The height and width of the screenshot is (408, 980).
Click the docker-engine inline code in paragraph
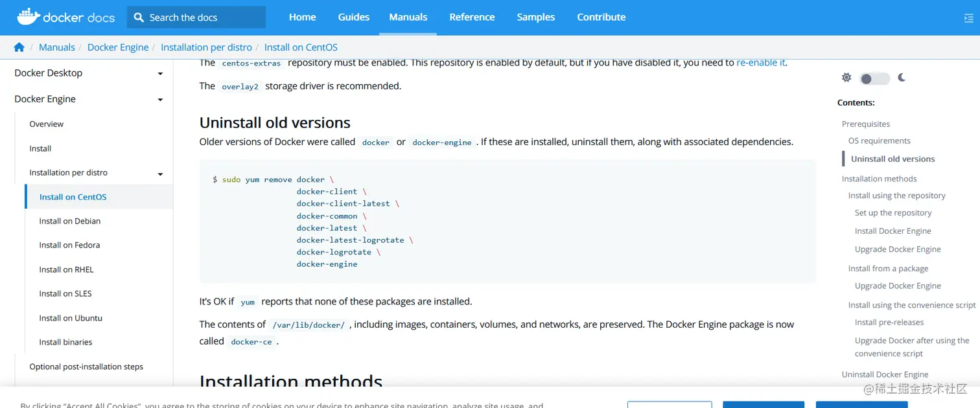click(442, 142)
